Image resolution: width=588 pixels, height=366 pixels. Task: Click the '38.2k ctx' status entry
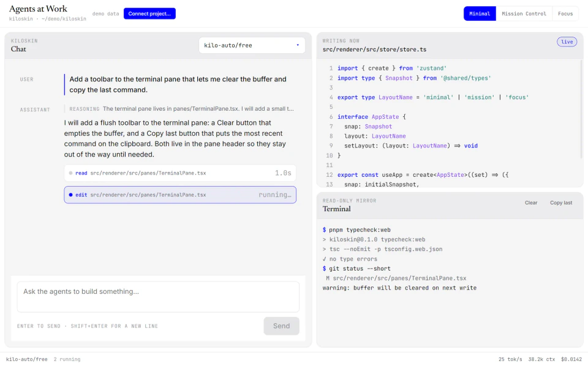pyautogui.click(x=541, y=359)
